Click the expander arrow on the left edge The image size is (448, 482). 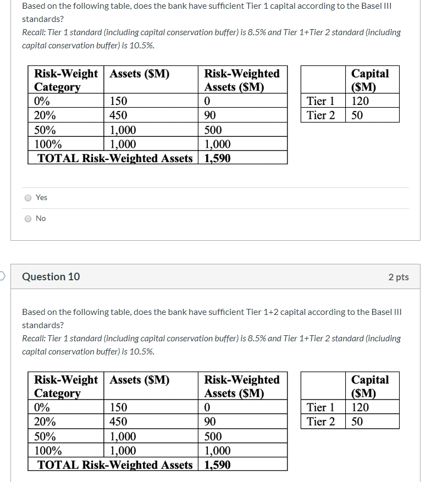click(2, 276)
